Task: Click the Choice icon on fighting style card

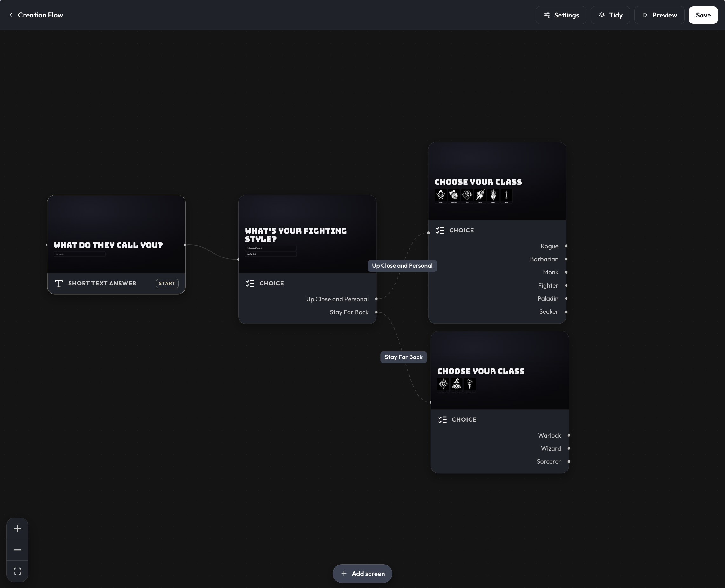Action: click(250, 284)
